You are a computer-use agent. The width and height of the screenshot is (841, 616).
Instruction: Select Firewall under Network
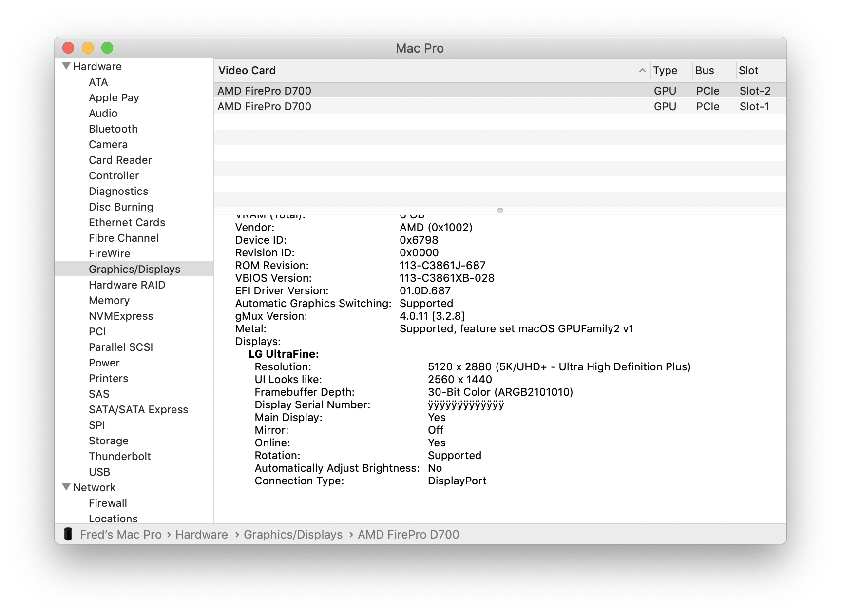[x=108, y=503]
